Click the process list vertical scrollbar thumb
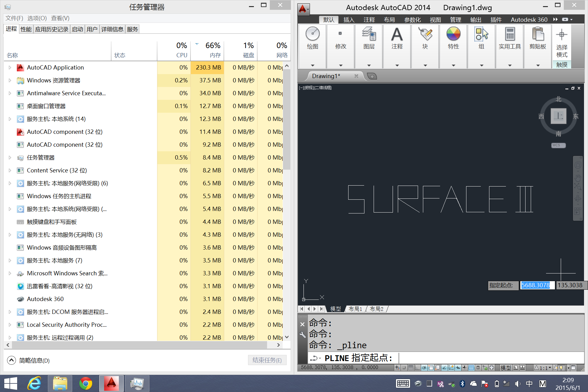588x392 pixels. click(x=287, y=120)
